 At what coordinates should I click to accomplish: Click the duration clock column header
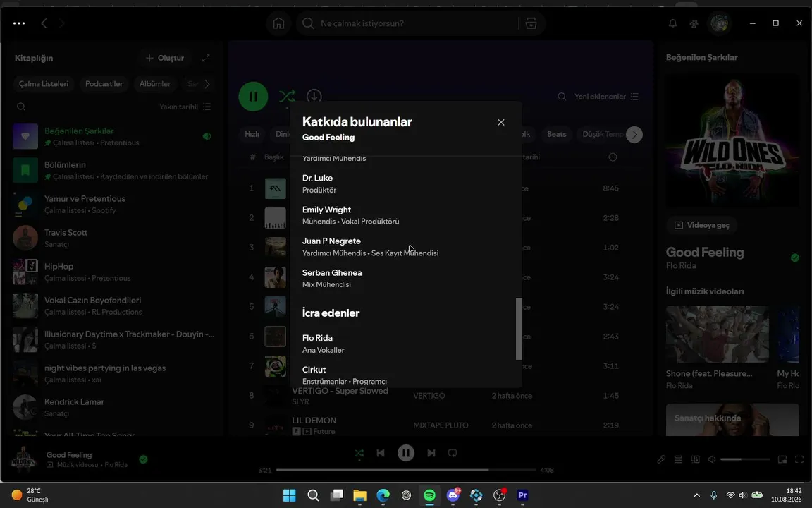(613, 157)
